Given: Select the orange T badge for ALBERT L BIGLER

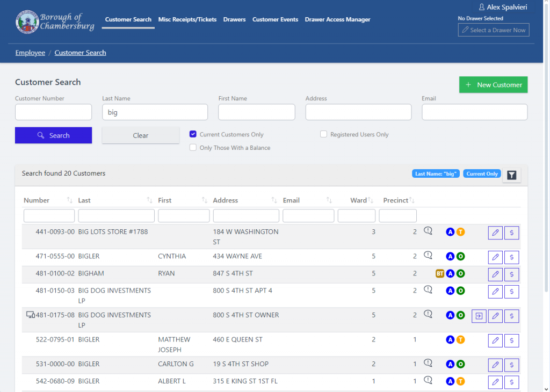Looking at the screenshot, I should tap(460, 382).
